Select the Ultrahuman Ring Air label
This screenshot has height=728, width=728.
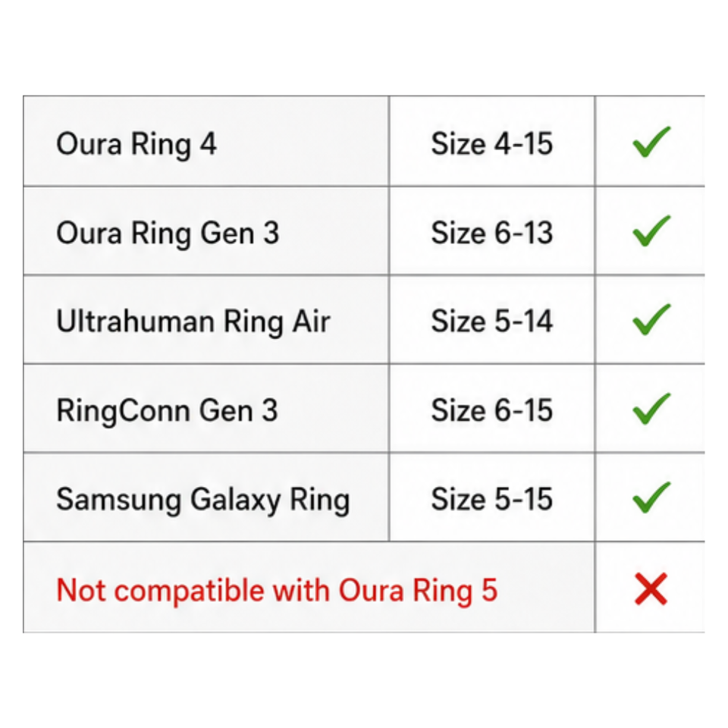(x=193, y=322)
